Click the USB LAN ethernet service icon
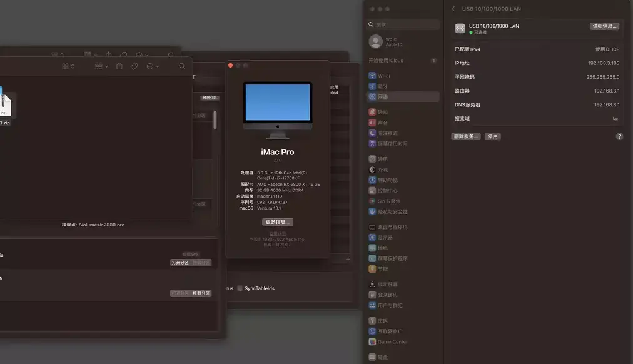 [460, 28]
